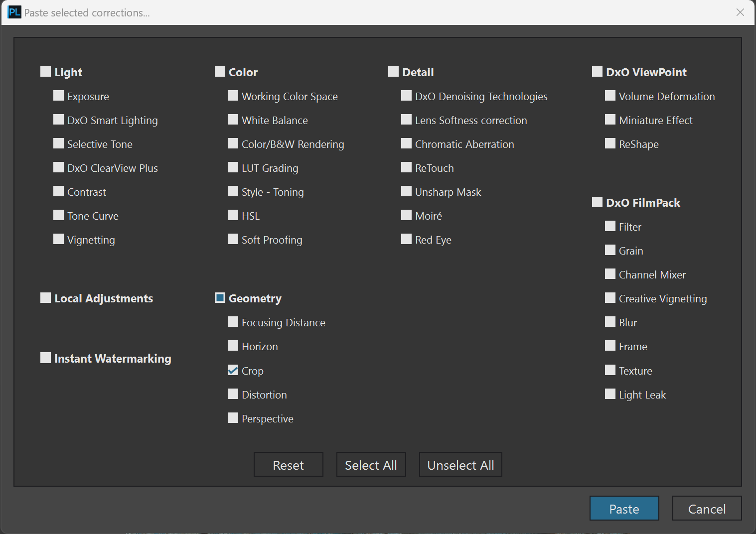Check the ReShape option
This screenshot has height=534, width=756.
click(x=610, y=143)
